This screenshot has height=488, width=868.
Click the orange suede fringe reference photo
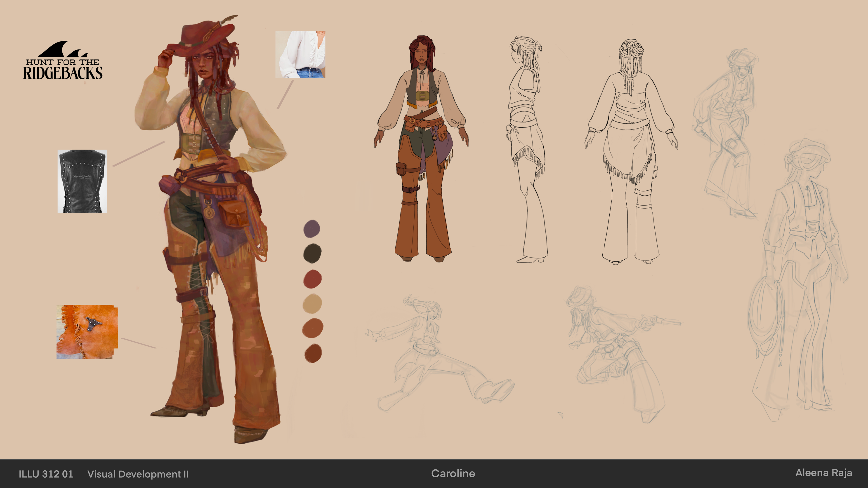click(x=87, y=332)
